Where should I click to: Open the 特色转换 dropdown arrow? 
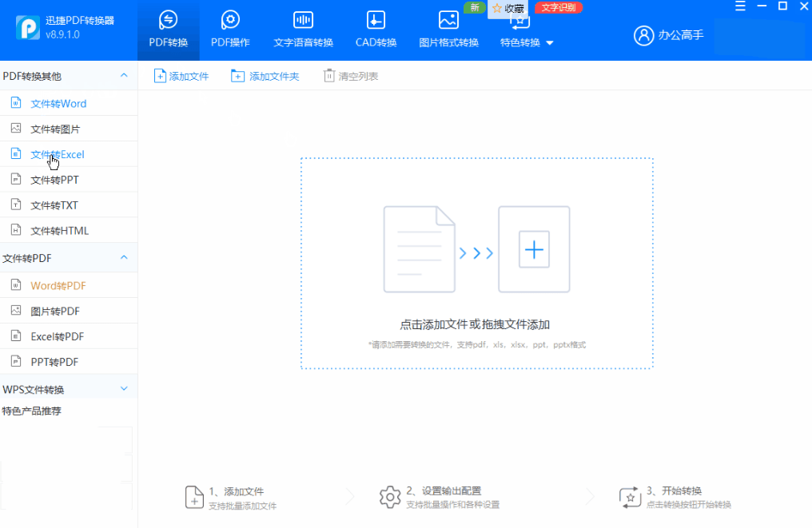pos(550,43)
